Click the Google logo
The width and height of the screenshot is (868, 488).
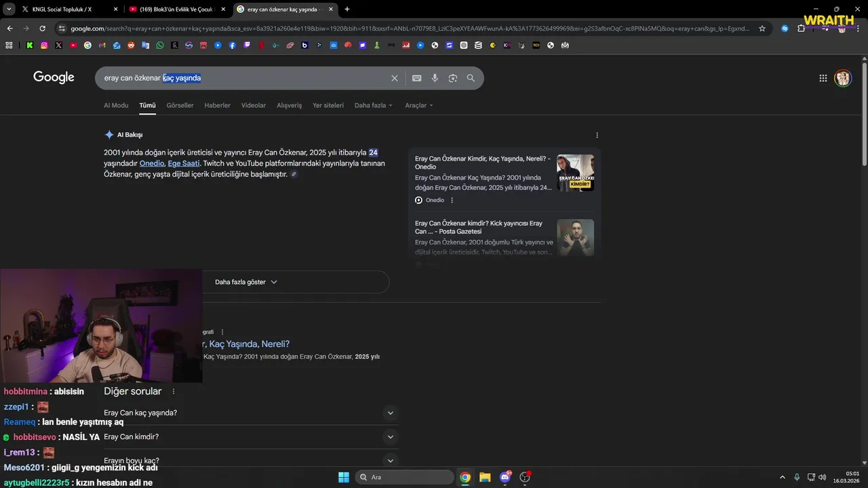[54, 77]
